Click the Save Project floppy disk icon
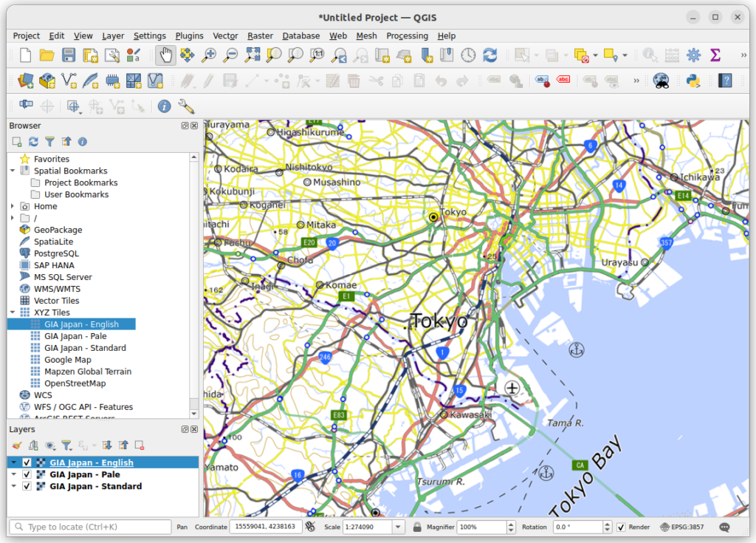The image size is (756, 543). [69, 55]
